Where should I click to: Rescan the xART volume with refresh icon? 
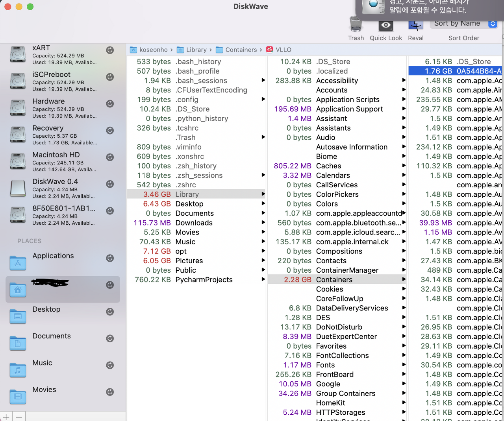[x=110, y=50]
